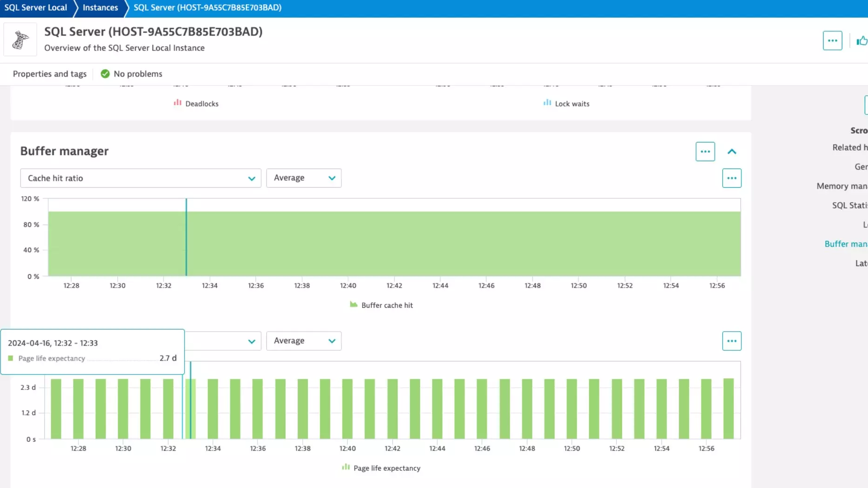The width and height of the screenshot is (868, 488).
Task: Click the Page life expectancy tooltip value 2.7 d
Action: (168, 358)
